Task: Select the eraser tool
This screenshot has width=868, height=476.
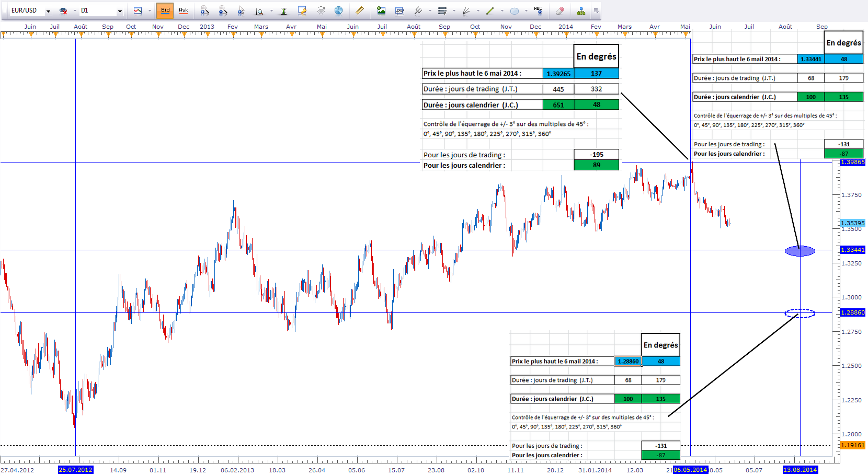Action: [x=560, y=10]
